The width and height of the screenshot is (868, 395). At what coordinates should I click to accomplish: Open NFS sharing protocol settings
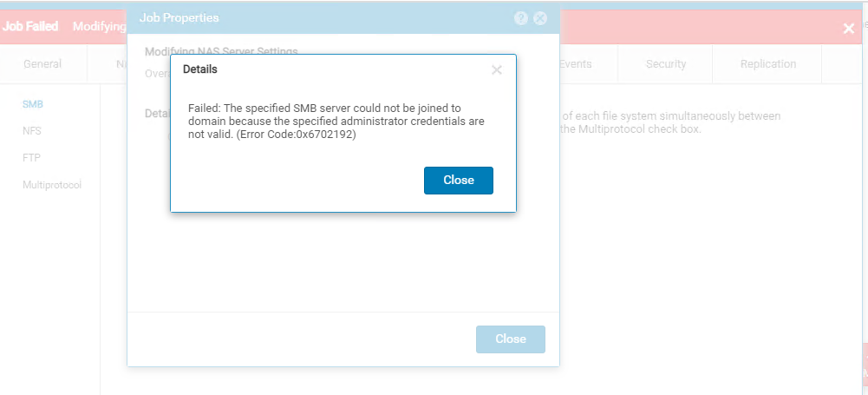coord(32,131)
